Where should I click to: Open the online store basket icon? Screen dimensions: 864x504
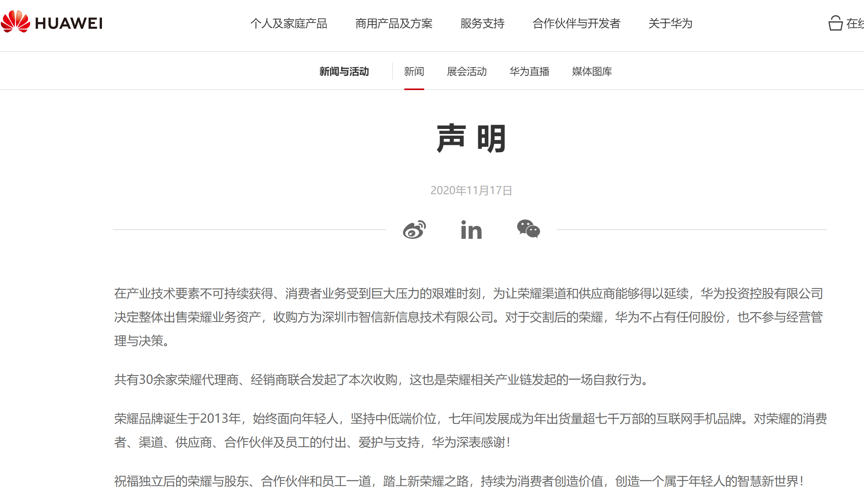pos(835,23)
